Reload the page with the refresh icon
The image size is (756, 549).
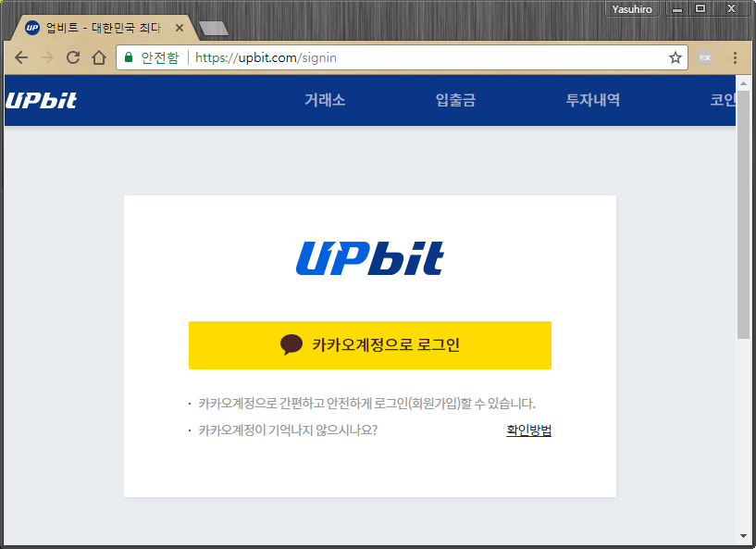(x=73, y=58)
